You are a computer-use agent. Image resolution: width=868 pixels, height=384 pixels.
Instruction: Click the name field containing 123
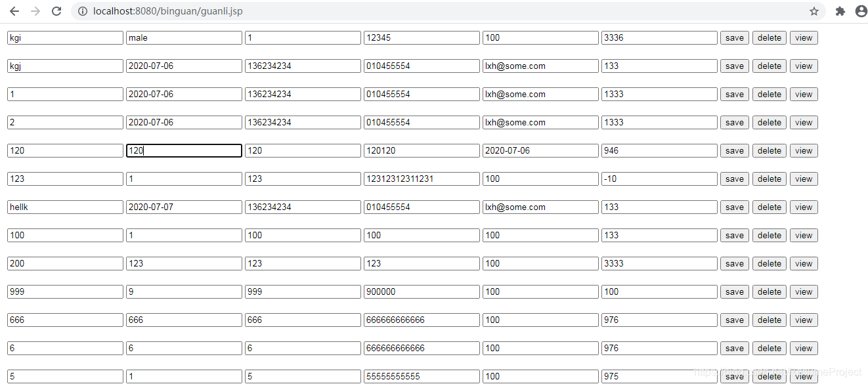point(65,179)
